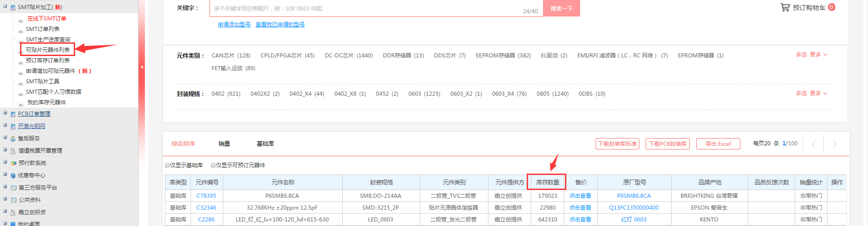Screen dimensions: 868x226
Task: Click 导出 Excel button
Action: pos(718,144)
